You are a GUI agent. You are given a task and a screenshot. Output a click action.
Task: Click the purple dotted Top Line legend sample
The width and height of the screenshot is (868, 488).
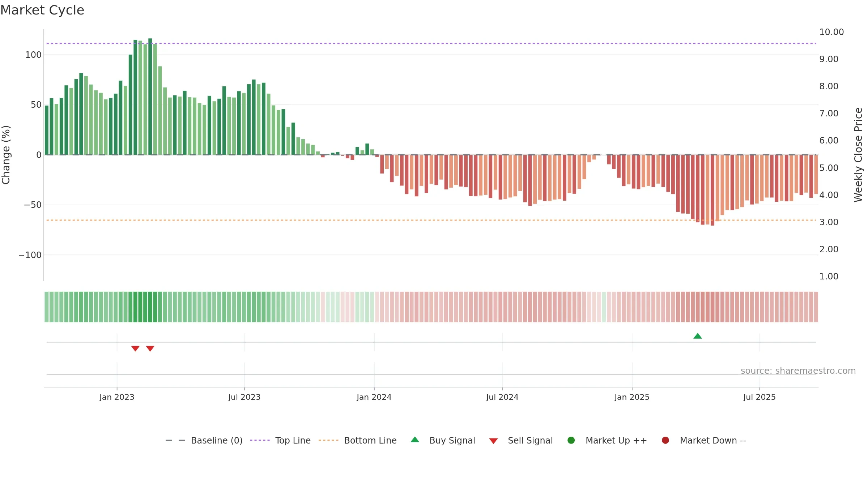click(260, 440)
